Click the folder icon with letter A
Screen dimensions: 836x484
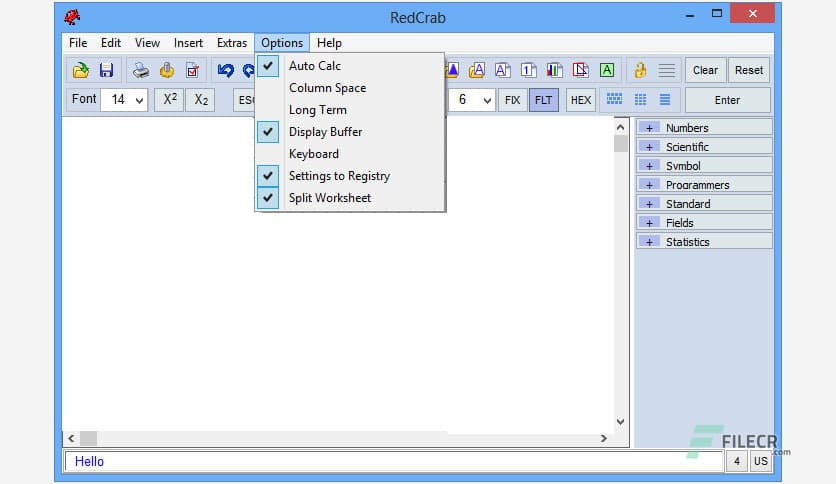pos(477,70)
